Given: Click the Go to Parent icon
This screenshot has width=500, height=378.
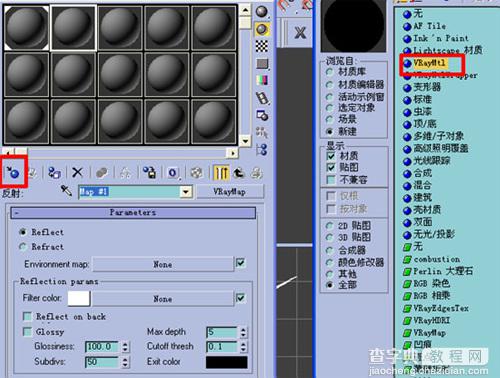Looking at the screenshot, I should [238, 173].
